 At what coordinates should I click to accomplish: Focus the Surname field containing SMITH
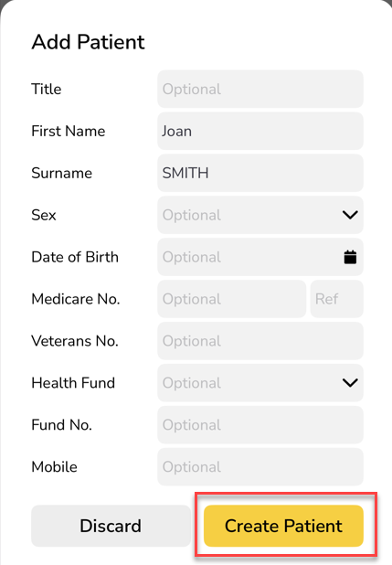260,173
